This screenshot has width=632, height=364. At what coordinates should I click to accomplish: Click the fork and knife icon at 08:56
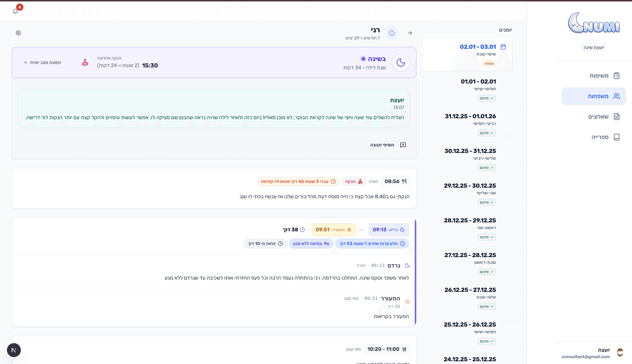tap(404, 181)
